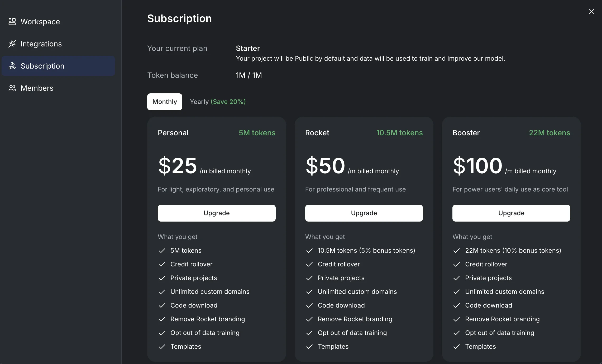Toggle the checkmark for Opt out of data training
602x364 pixels.
162,333
